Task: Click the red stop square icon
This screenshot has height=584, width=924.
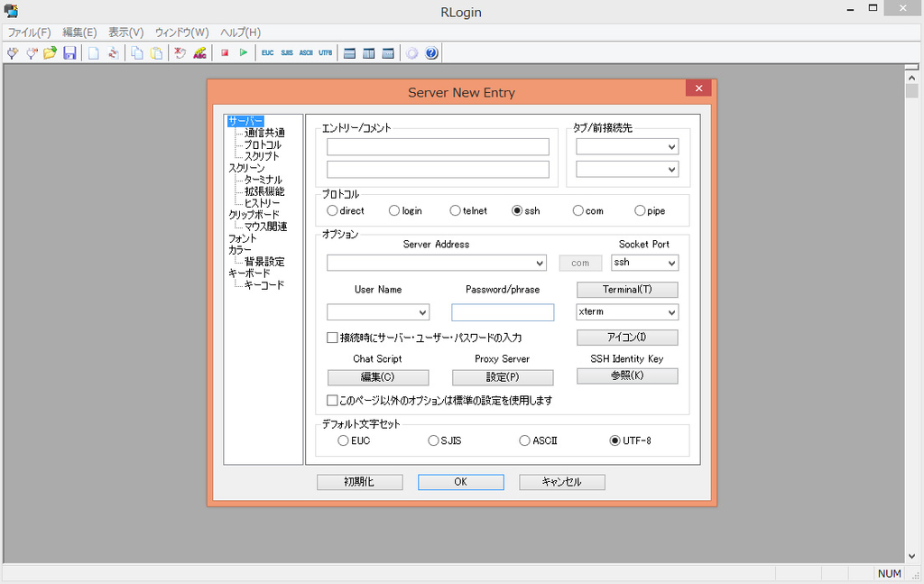Action: tap(225, 53)
